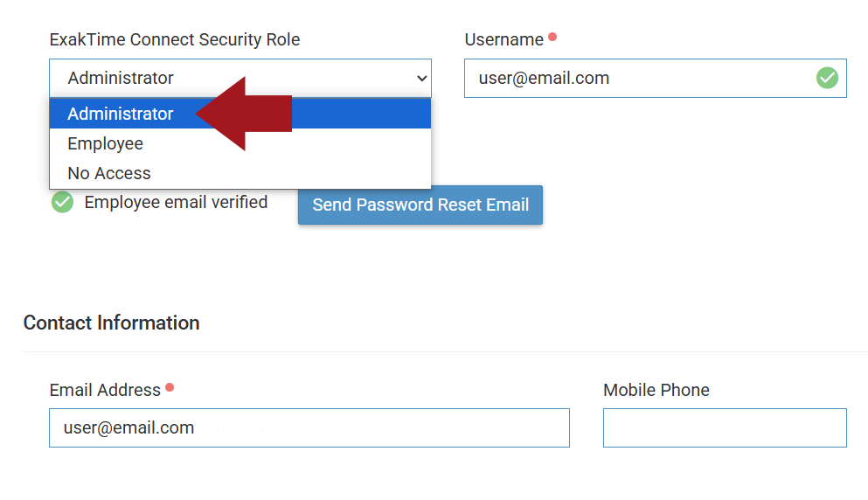Click the ExakTime Connect Security Role label
868x500 pixels.
(x=174, y=40)
